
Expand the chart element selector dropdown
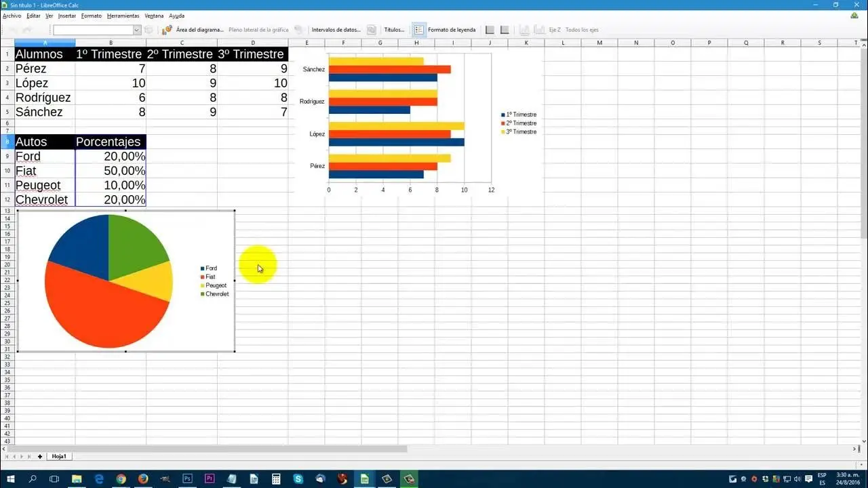point(136,30)
